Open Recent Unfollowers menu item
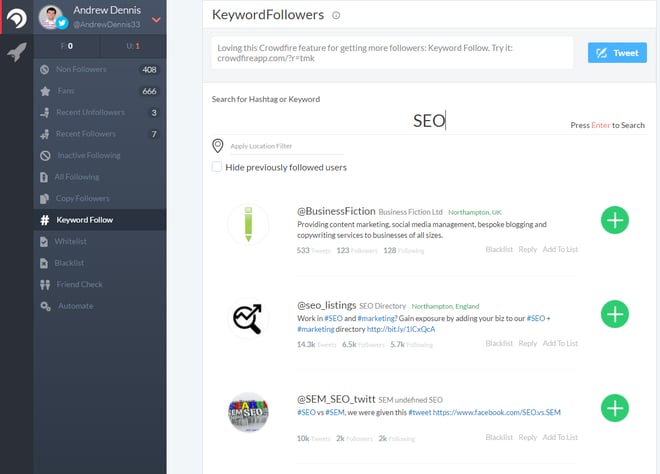660x474 pixels. tap(100, 112)
